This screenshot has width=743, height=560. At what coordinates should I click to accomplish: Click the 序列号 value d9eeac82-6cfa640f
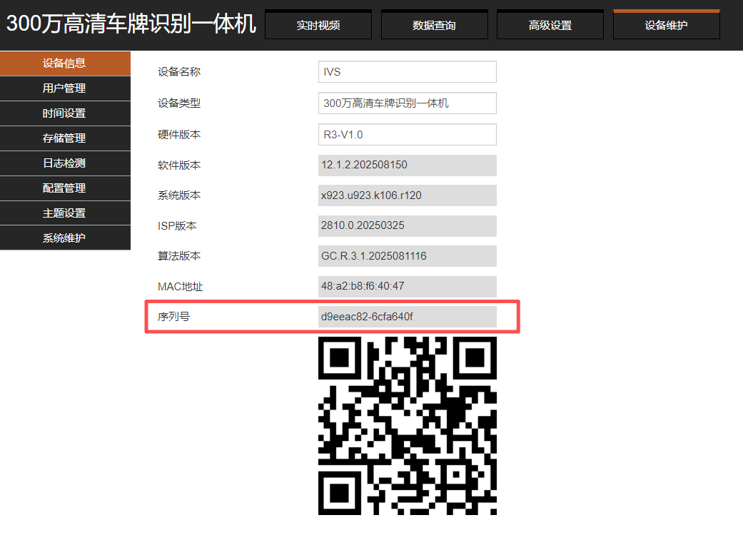[x=407, y=317]
